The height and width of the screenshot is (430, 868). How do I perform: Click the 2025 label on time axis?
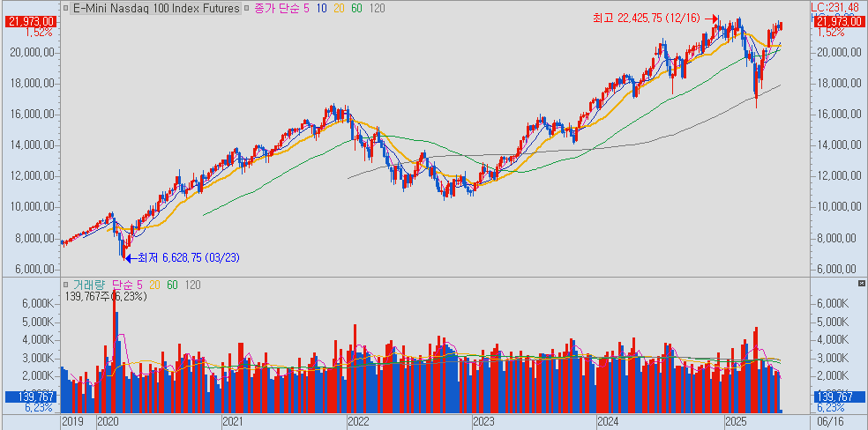tap(737, 422)
